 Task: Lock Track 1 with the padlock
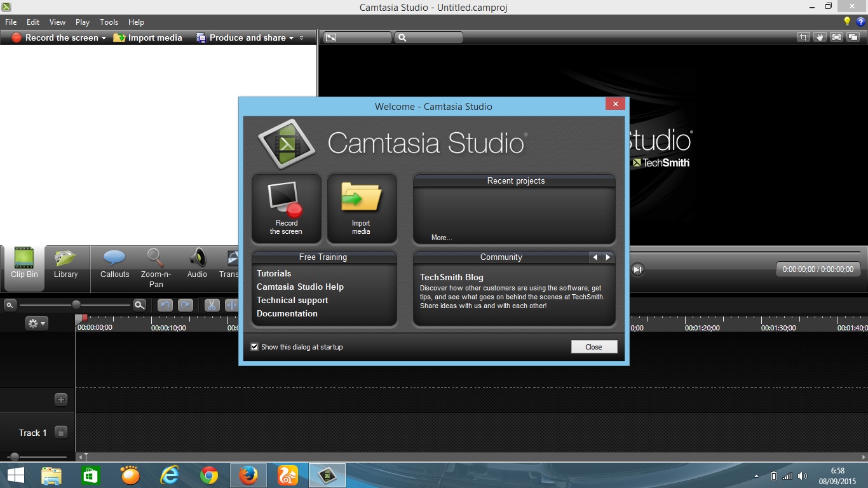pos(61,431)
